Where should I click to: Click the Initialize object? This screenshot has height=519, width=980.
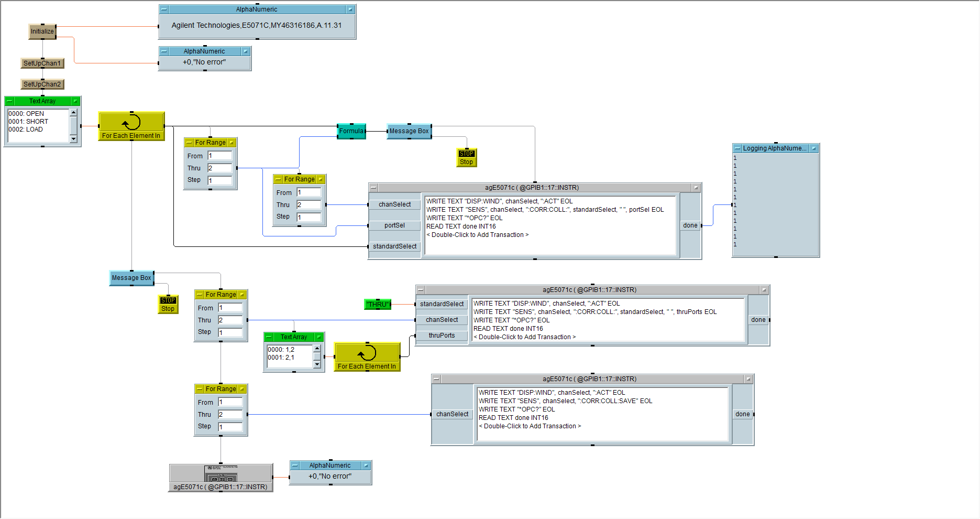pos(42,31)
